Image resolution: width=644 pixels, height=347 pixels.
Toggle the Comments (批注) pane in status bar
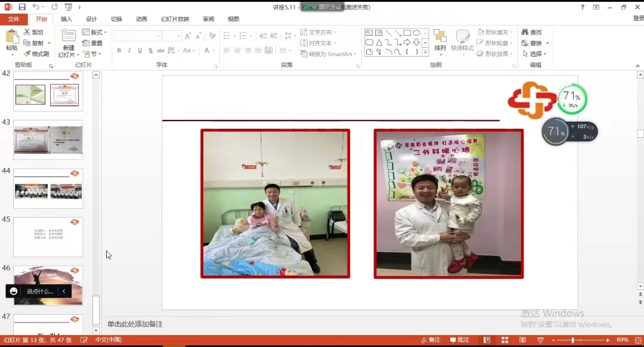tap(459, 340)
